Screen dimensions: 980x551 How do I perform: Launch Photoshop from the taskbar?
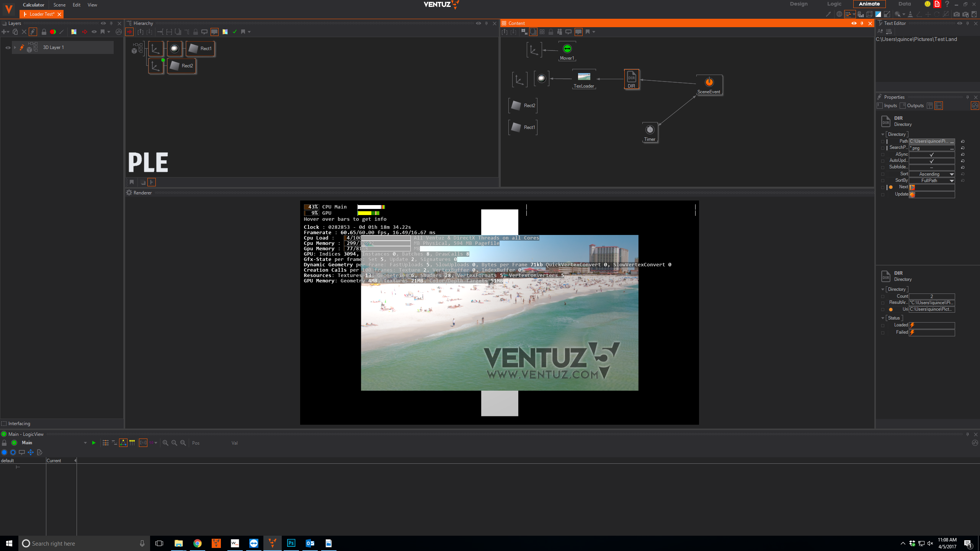pos(291,543)
